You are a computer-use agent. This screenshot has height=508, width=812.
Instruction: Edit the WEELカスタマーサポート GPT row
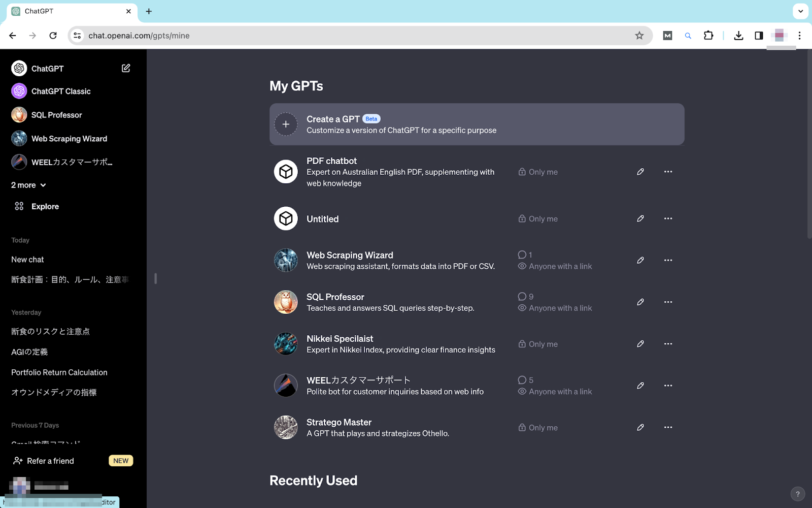pos(640,386)
